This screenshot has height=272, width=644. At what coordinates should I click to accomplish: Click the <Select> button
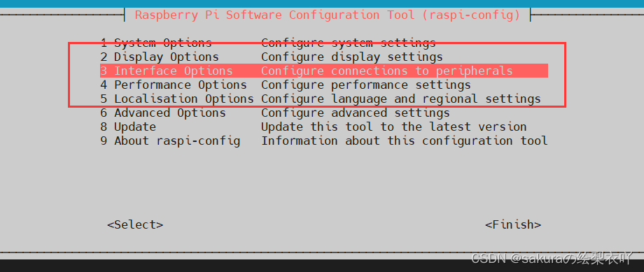tap(135, 225)
